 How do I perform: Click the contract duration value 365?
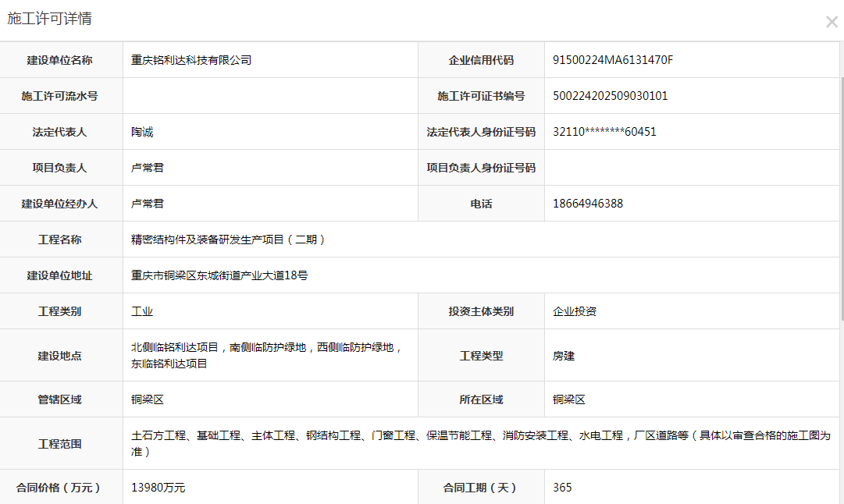562,488
